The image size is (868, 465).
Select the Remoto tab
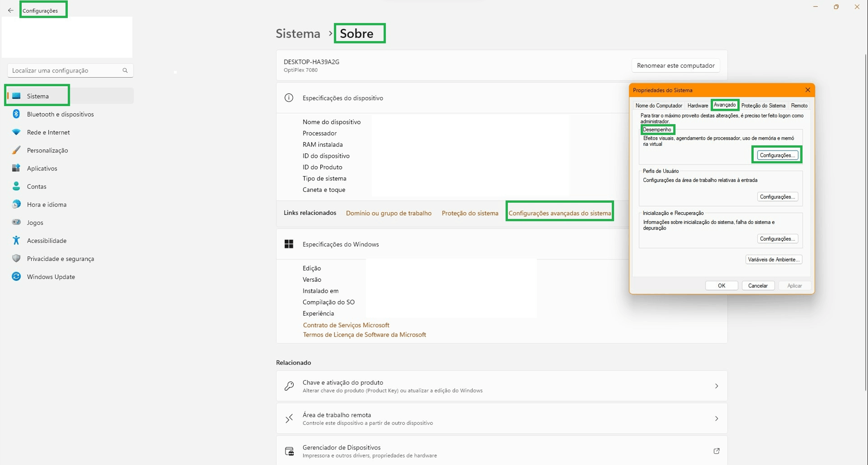pos(799,106)
